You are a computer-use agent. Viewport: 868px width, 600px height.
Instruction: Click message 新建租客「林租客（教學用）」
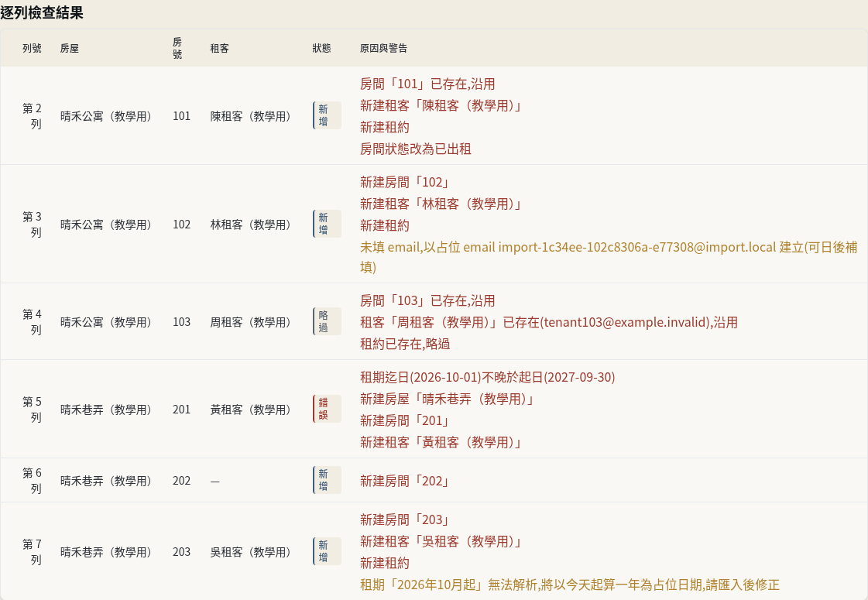pos(441,203)
